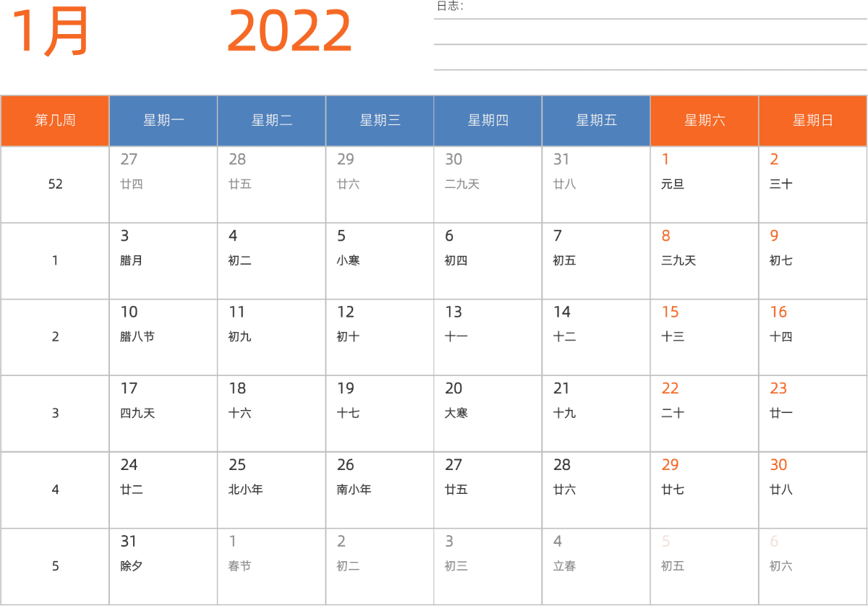Click the date 28 labeled 廿六
Viewport: 868px width, 606px height.
click(596, 490)
